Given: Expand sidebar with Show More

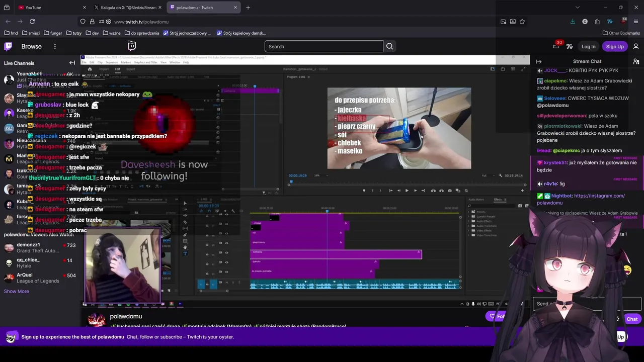Looking at the screenshot, I should coord(17,291).
